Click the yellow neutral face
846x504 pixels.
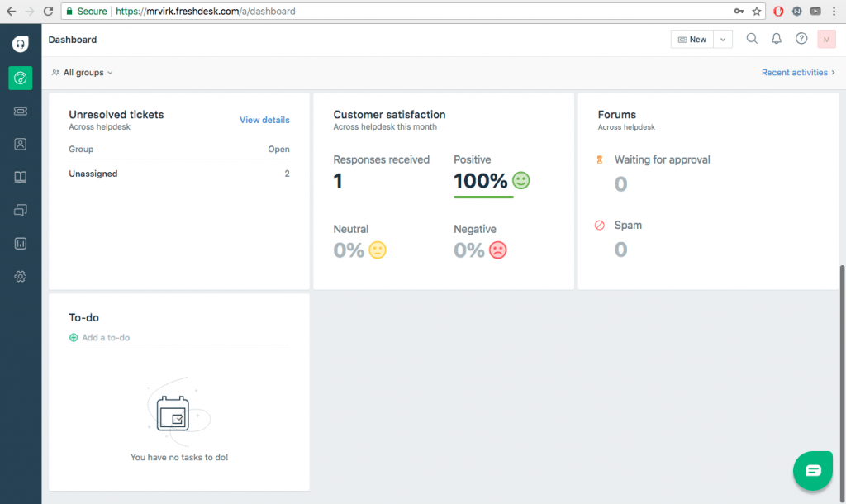(x=377, y=250)
